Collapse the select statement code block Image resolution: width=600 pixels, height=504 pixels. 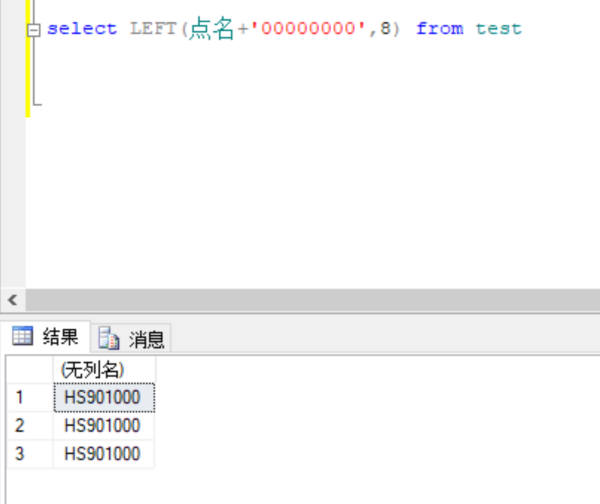34,30
